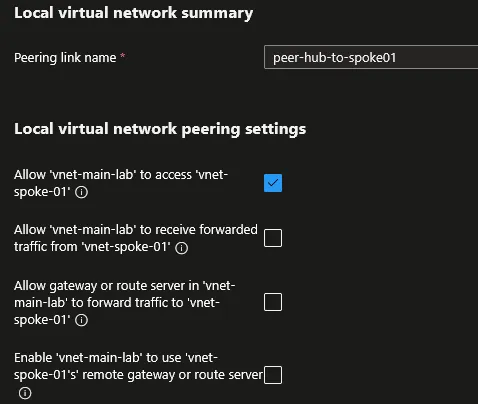The width and height of the screenshot is (478, 404).
Task: Click info icon for gateway forward traffic setting
Action: click(81, 320)
